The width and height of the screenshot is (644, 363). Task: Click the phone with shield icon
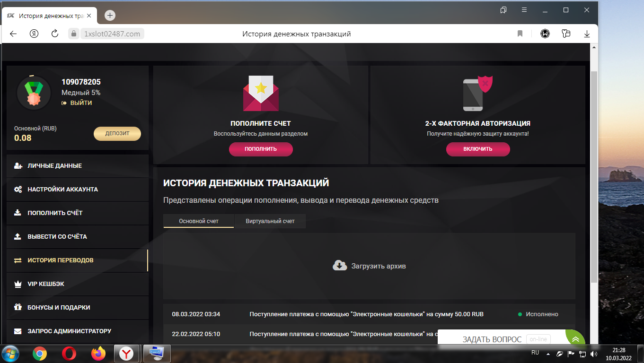477,93
